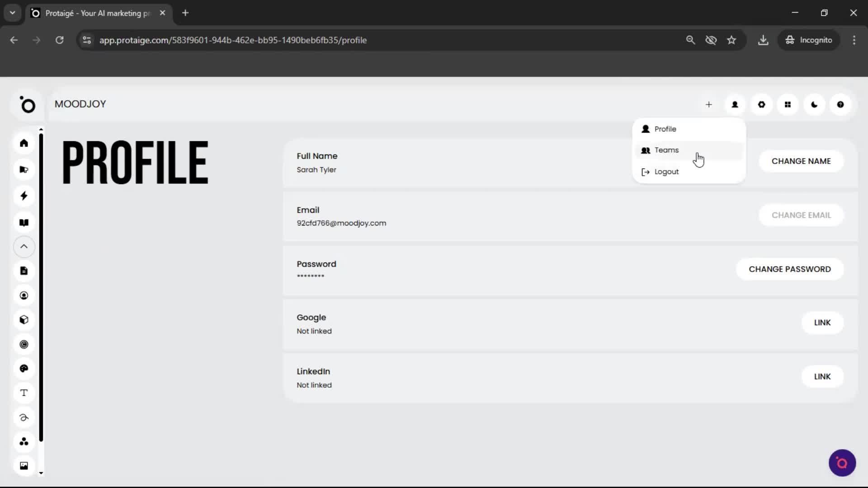Open the library book icon

click(x=24, y=222)
